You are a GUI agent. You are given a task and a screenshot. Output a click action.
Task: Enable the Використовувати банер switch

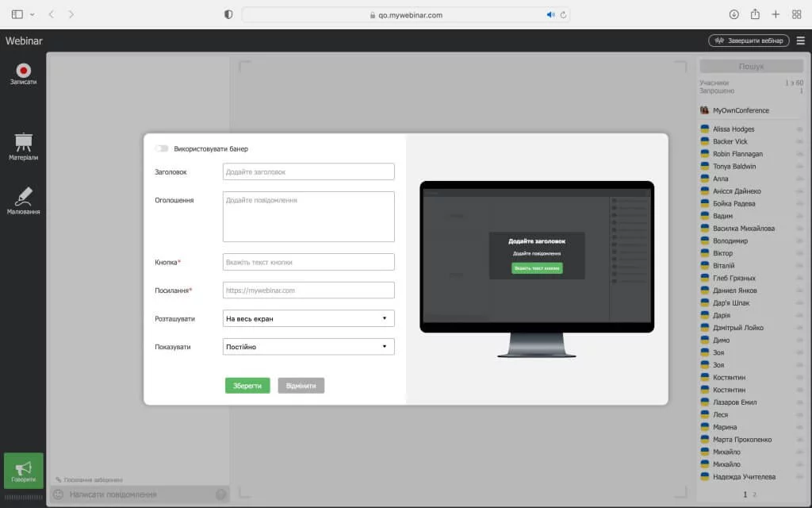point(162,148)
